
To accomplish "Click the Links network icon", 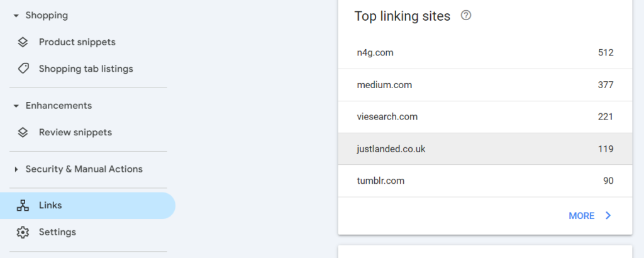I will pos(23,205).
